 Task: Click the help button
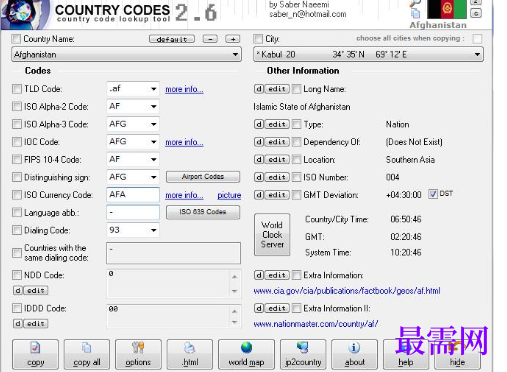click(x=406, y=354)
